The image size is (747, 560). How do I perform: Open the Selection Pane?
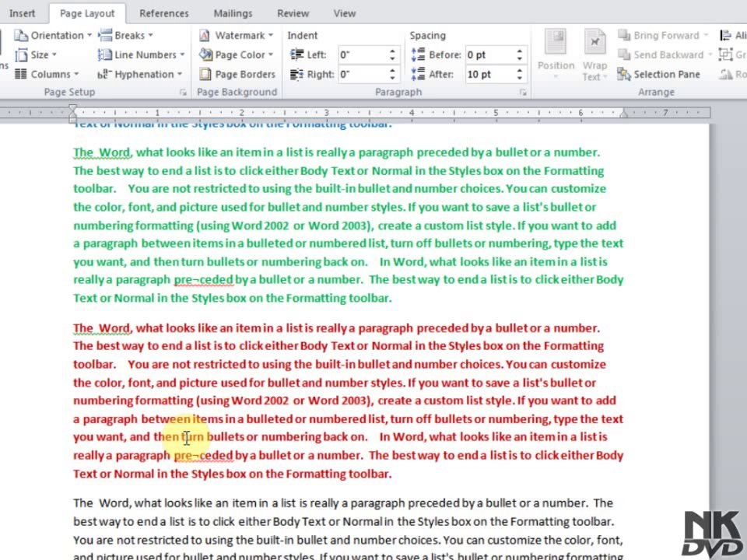[x=659, y=75]
